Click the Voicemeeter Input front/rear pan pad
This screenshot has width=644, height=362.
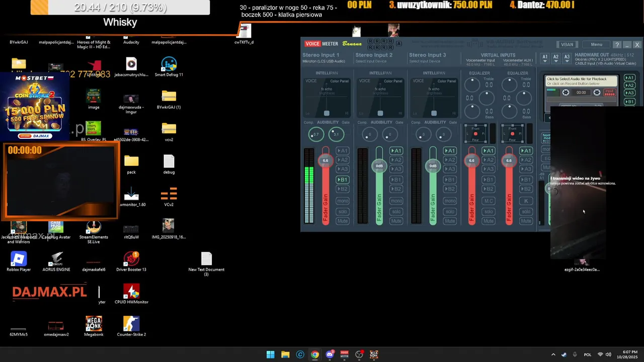[x=475, y=134]
